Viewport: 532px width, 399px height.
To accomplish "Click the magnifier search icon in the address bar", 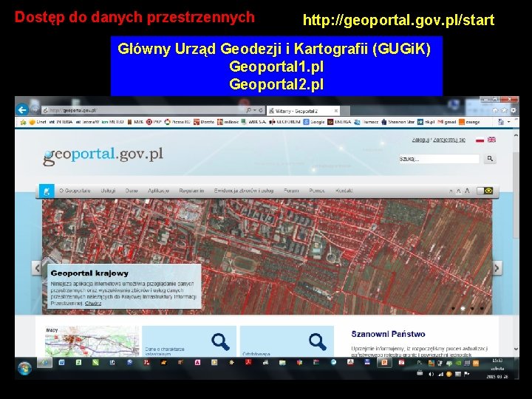I will (x=249, y=110).
